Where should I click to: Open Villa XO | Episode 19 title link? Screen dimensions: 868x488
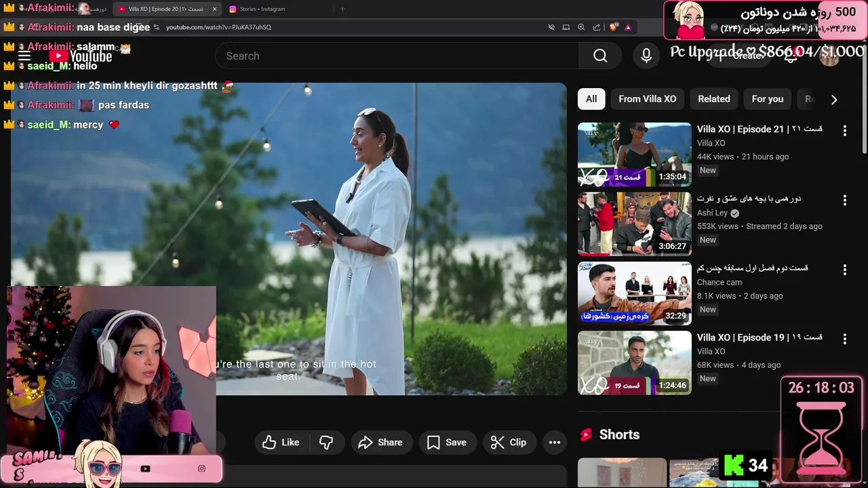pos(759,337)
